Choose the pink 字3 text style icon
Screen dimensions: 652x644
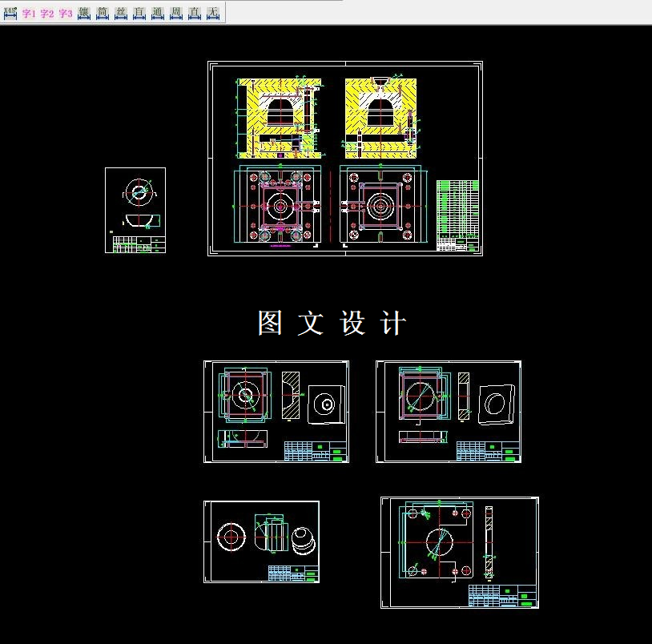tap(66, 14)
